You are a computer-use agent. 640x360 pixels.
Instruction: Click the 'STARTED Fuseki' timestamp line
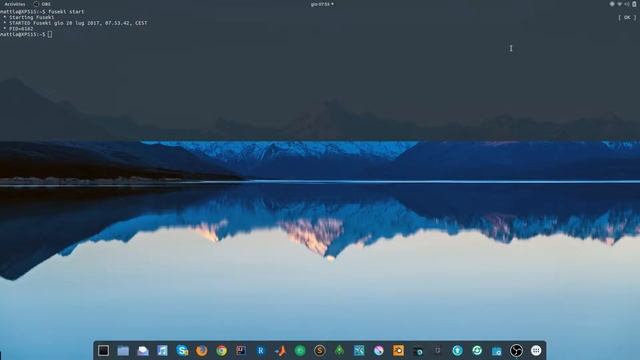pos(76,23)
